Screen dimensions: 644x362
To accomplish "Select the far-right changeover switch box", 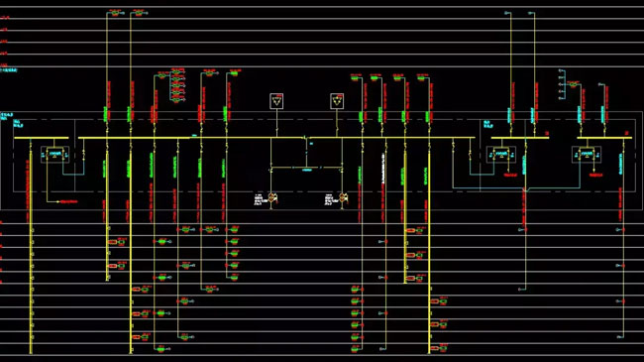I will [587, 155].
